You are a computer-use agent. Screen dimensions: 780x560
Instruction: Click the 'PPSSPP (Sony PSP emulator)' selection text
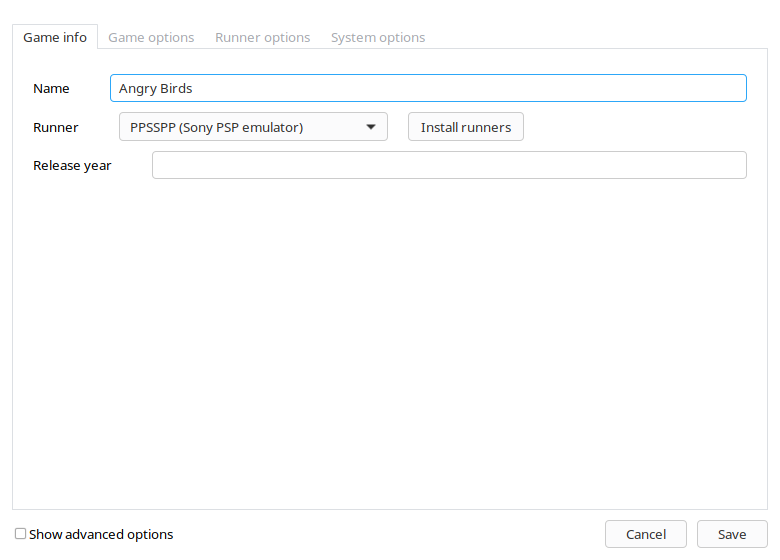[x=216, y=127]
